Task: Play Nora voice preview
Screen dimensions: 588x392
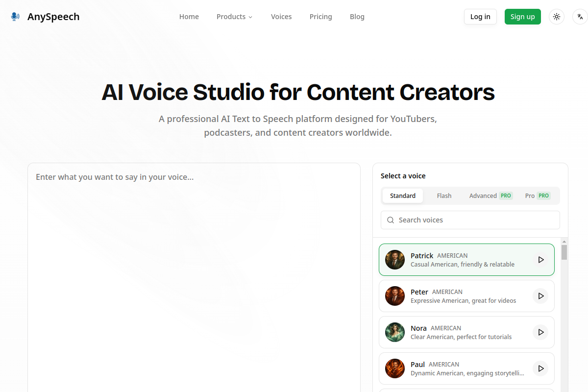Action: [x=540, y=332]
